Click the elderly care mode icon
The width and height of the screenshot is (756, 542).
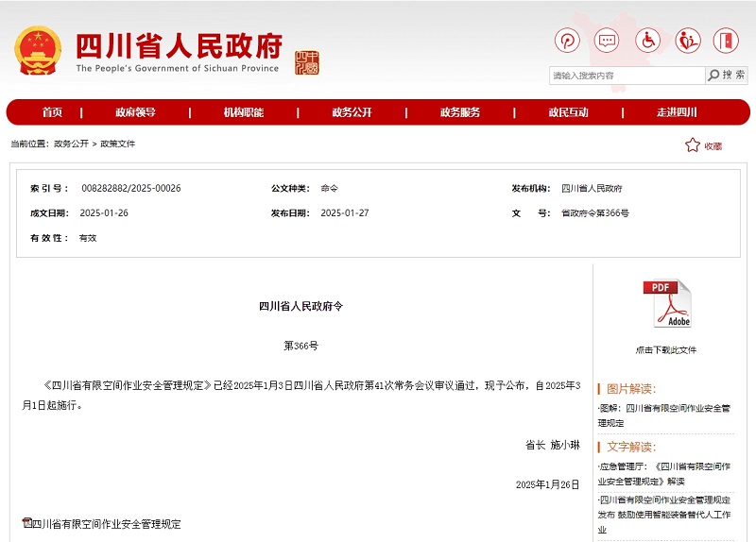[x=687, y=42]
